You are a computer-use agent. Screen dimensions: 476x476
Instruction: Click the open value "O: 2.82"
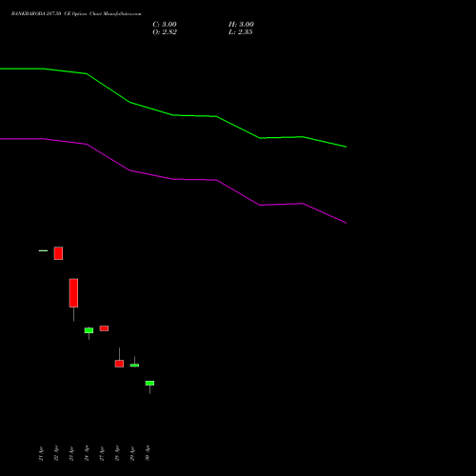(x=165, y=32)
